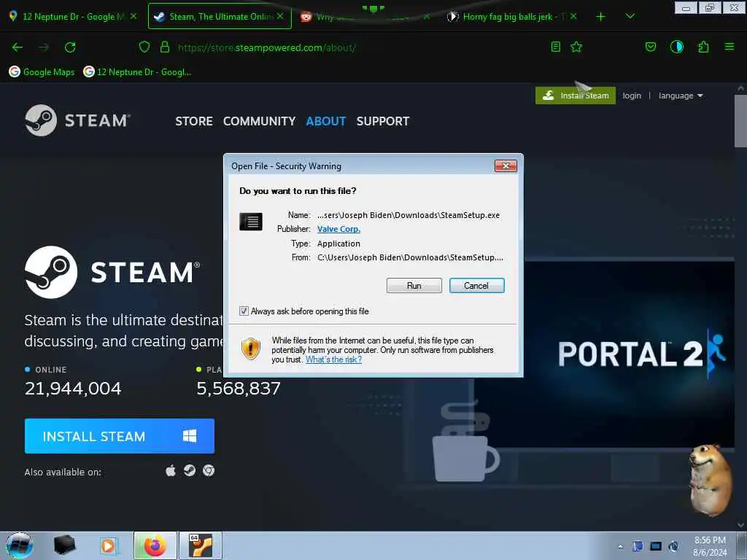The width and height of the screenshot is (747, 560).
Task: Click the orange 64-bit app taskbar icon
Action: (200, 545)
